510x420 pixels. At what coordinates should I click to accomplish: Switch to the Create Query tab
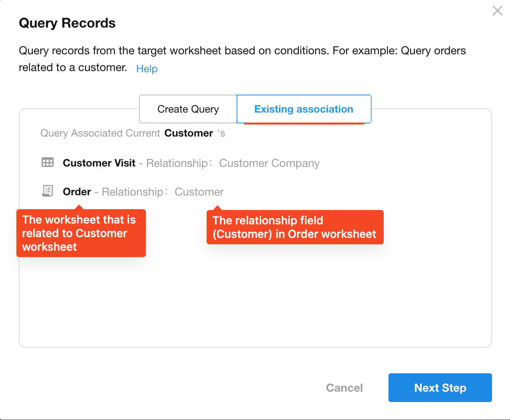pyautogui.click(x=188, y=109)
